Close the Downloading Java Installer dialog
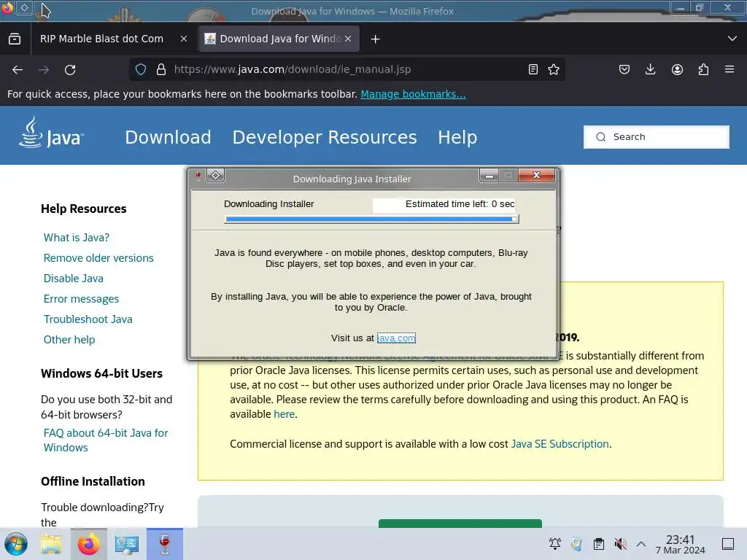This screenshot has height=560, width=747. coord(536,175)
